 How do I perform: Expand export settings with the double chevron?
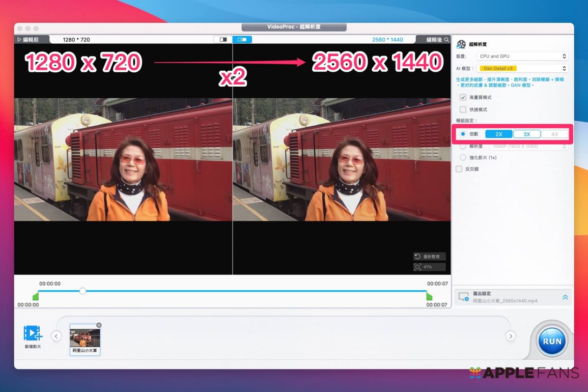(565, 297)
